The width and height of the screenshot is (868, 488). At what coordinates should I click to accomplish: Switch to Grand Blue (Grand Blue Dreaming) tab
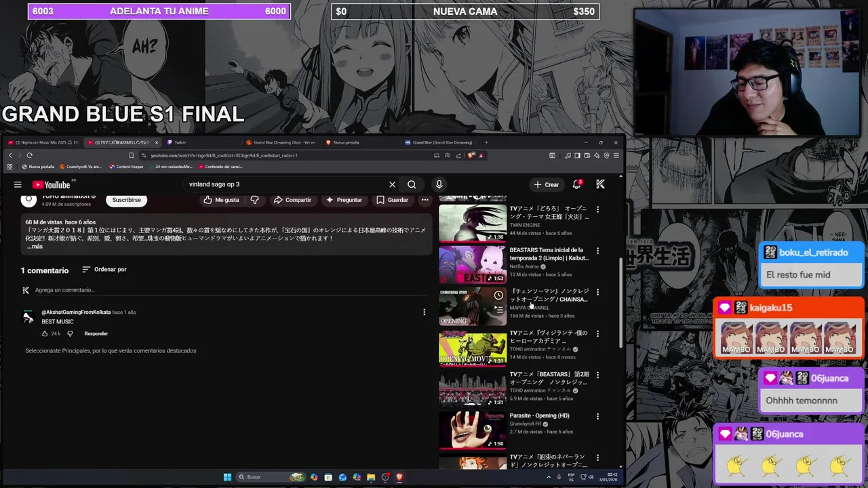(x=439, y=142)
